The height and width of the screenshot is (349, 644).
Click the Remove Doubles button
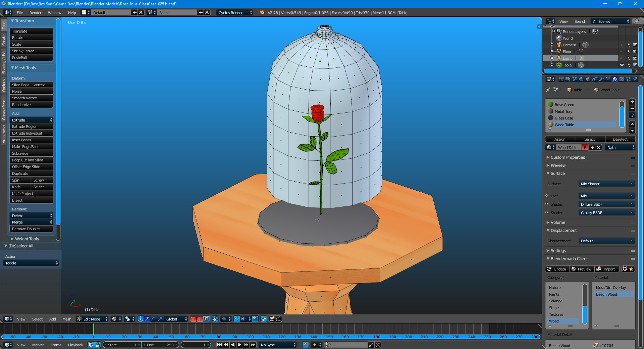(31, 229)
